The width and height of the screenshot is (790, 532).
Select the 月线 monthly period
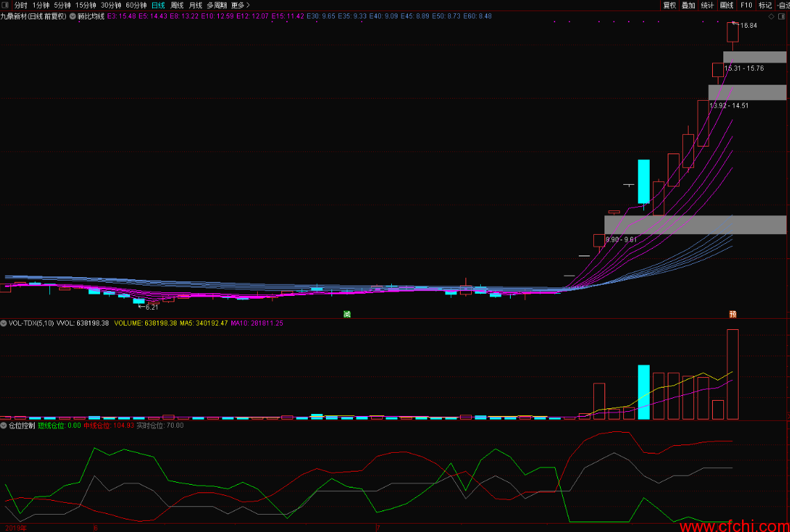[x=195, y=6]
